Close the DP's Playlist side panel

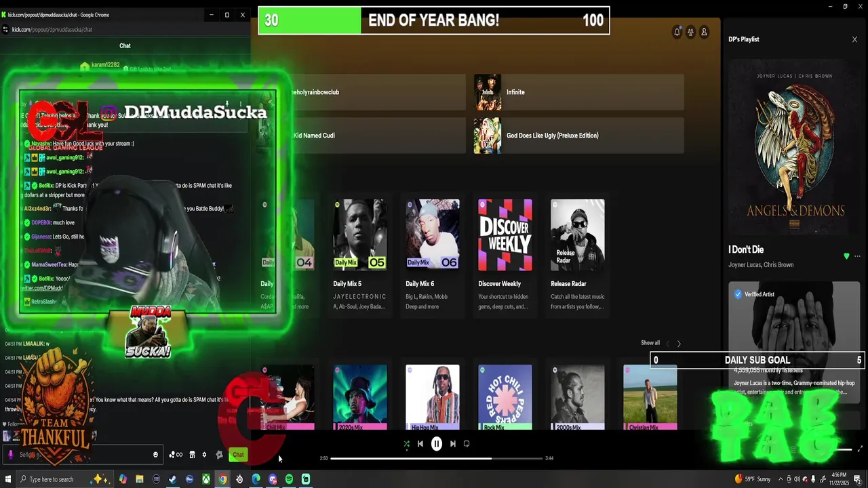click(854, 39)
